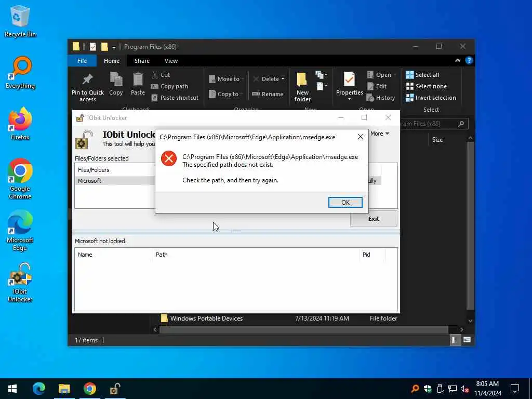Open the IObit Unlocker desktop shortcut
Screen dimensions: 532x399
20,282
